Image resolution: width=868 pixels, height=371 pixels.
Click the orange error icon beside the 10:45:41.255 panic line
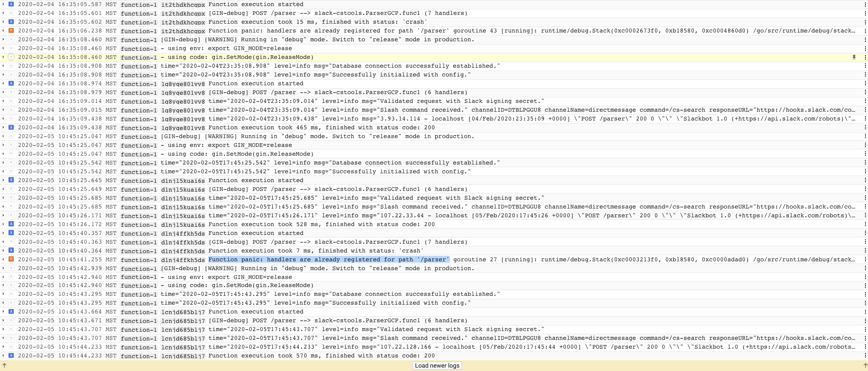(11, 260)
